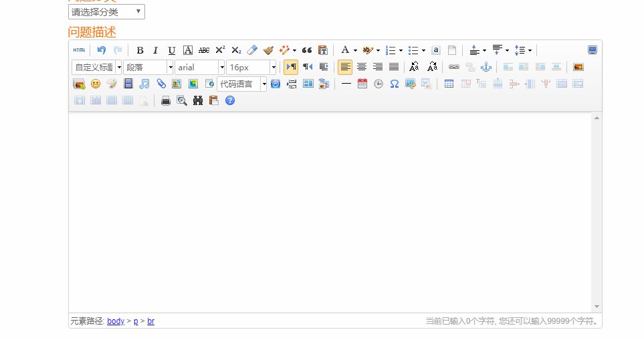Insert a blockquote with quote icon
The height and width of the screenshot is (340, 644).
point(307,50)
